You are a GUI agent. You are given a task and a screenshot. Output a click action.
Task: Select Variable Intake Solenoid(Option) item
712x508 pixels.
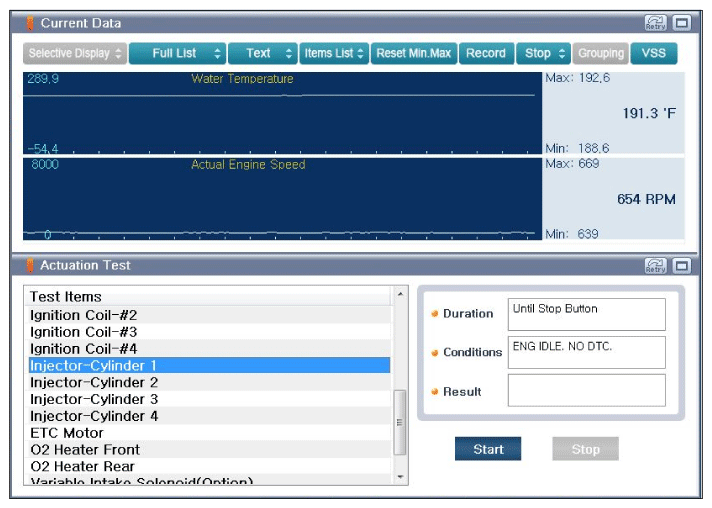[x=209, y=480]
